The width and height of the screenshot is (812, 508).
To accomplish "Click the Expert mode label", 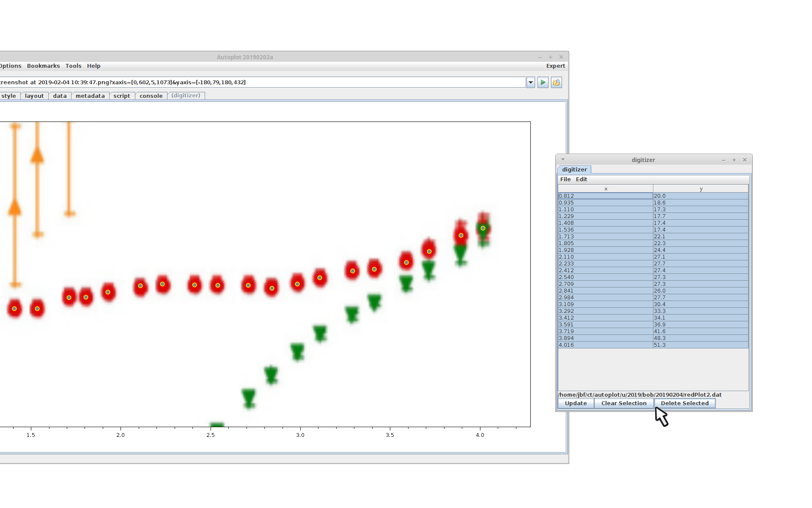I will click(555, 66).
